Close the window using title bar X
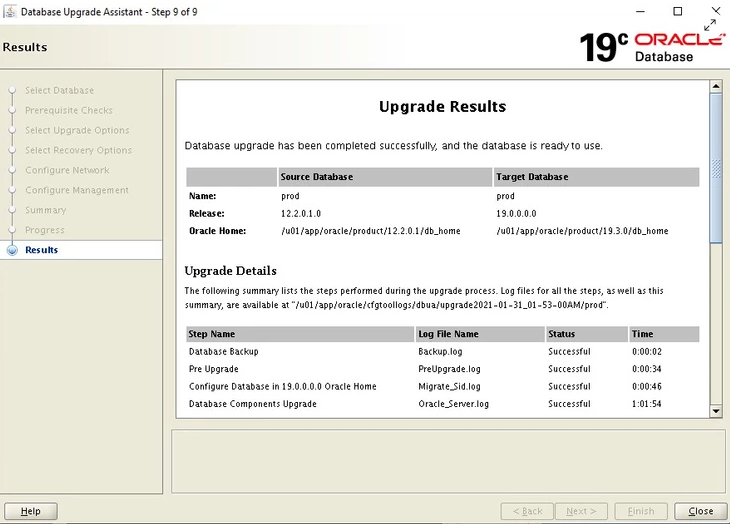This screenshot has width=730, height=525. tap(716, 11)
